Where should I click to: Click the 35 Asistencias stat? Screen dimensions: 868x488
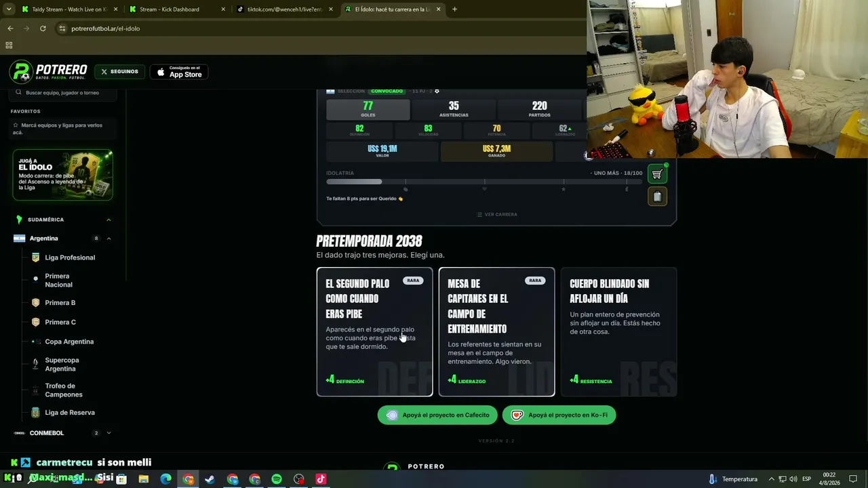point(454,109)
